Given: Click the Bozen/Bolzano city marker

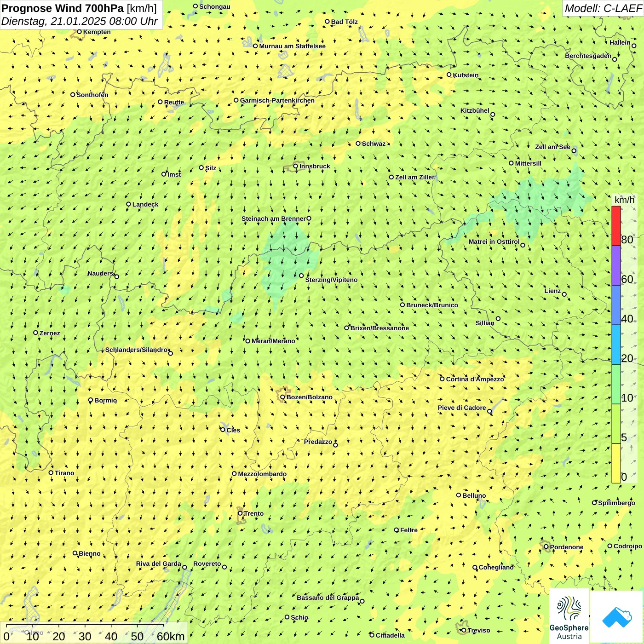Looking at the screenshot, I should tap(283, 397).
